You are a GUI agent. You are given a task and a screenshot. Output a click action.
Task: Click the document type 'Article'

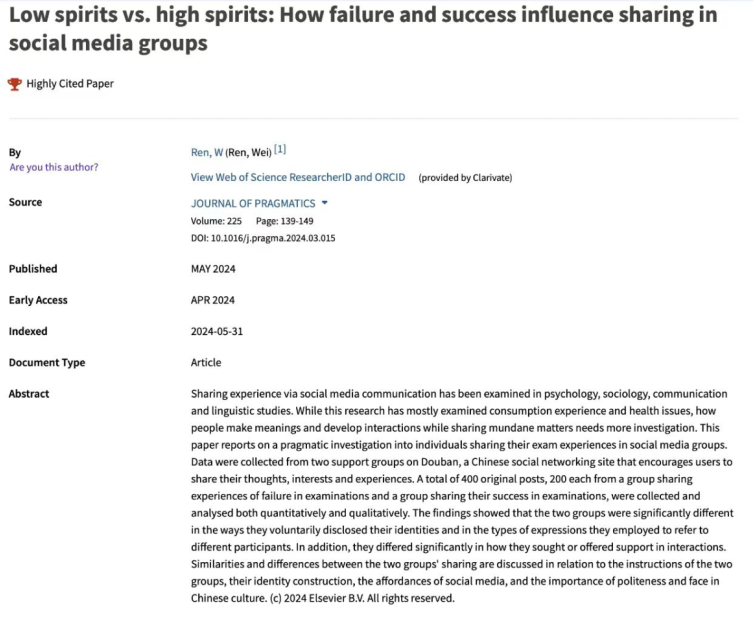tap(206, 362)
